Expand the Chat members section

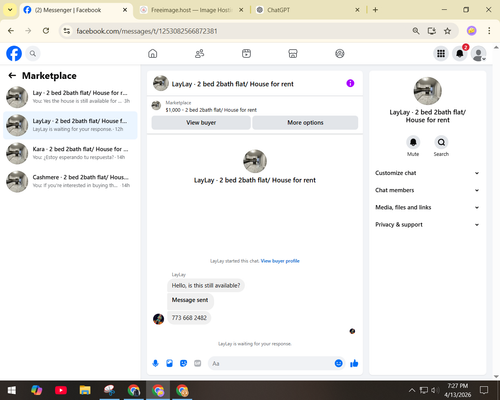click(427, 190)
